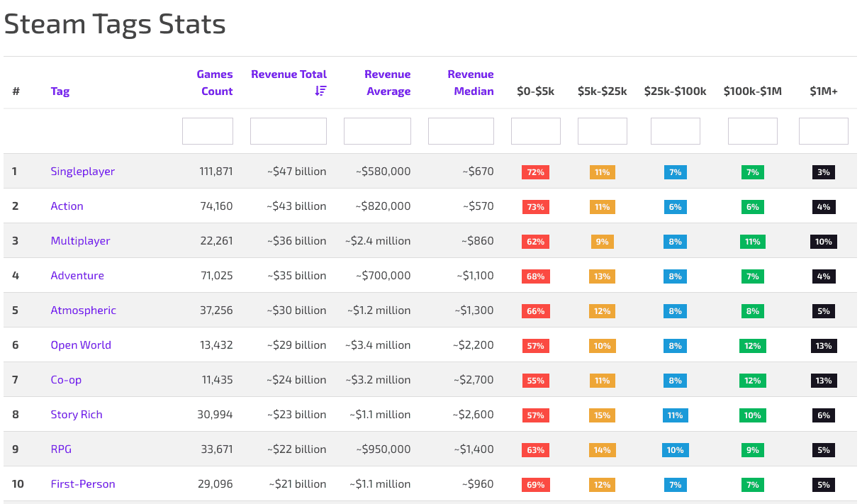Click the ~$47 billion revenue cell
The width and height of the screenshot is (862, 504).
coord(297,172)
